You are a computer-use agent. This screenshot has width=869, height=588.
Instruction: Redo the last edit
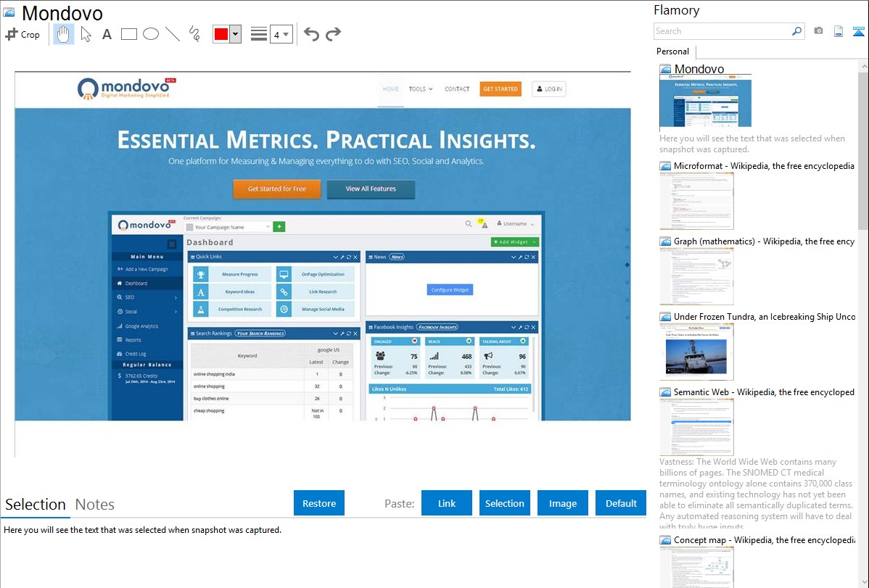pyautogui.click(x=333, y=34)
